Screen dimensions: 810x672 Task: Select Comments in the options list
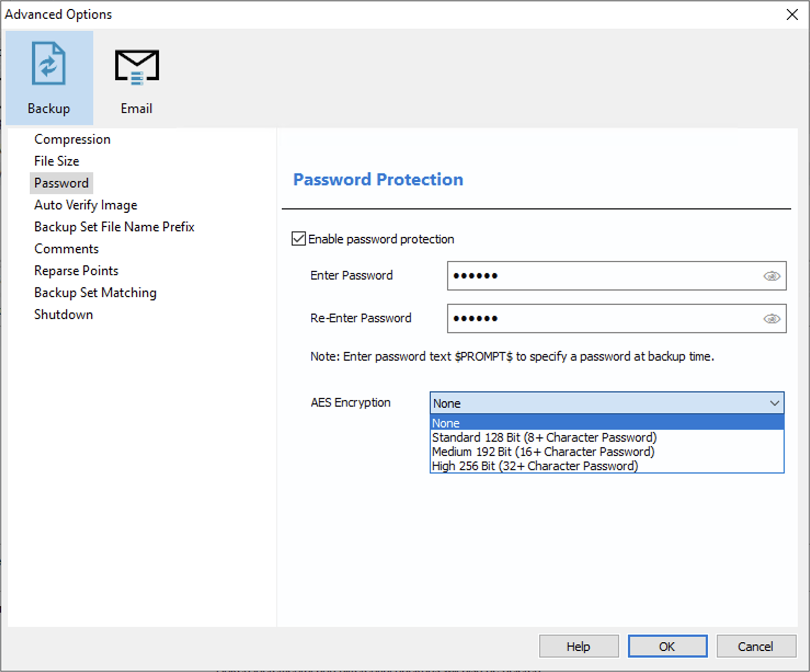tap(66, 249)
